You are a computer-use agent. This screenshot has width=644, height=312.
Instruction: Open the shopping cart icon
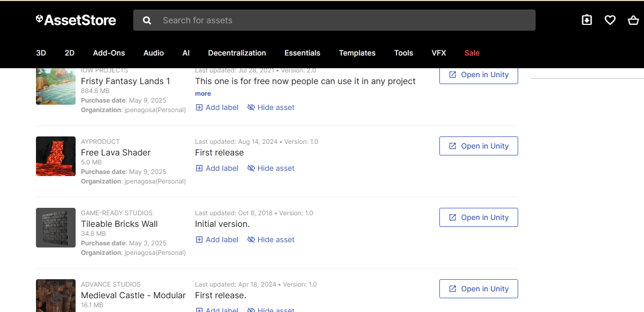tap(633, 20)
